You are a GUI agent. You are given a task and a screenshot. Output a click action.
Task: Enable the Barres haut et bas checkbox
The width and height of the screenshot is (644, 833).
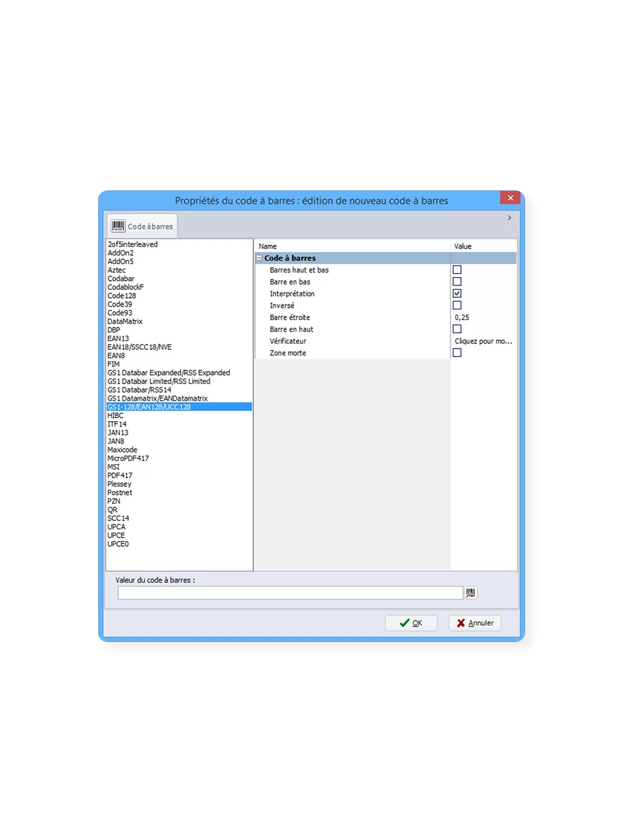tap(457, 270)
